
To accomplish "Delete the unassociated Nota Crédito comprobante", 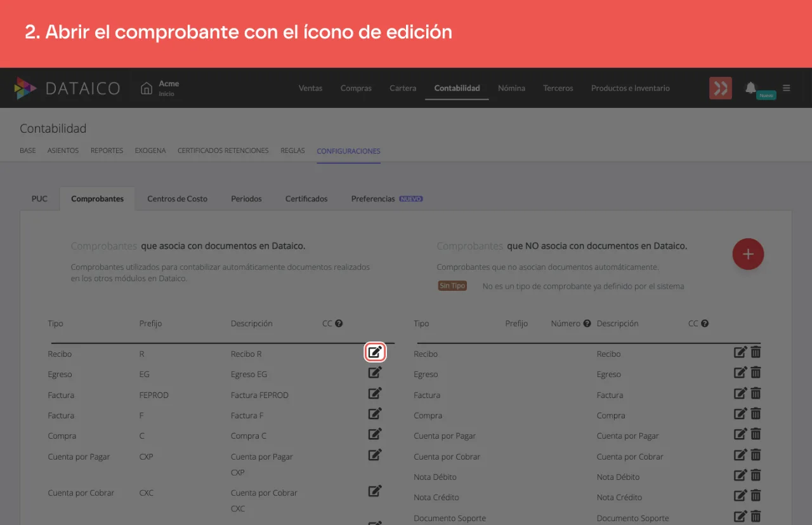I will (x=756, y=495).
